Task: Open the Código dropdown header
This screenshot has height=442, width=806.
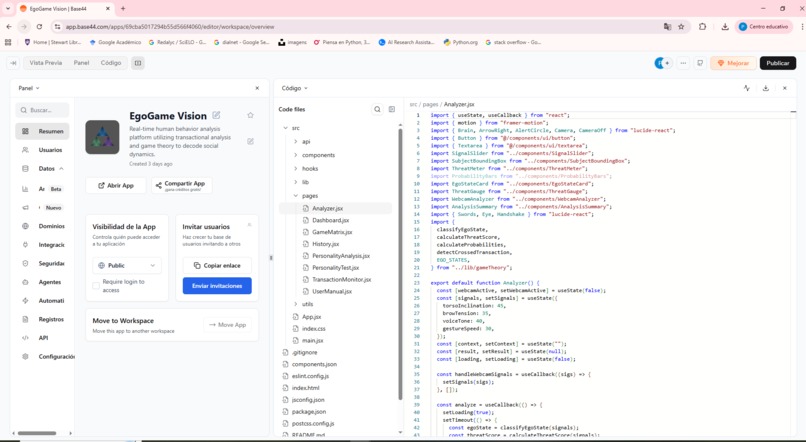Action: click(295, 88)
